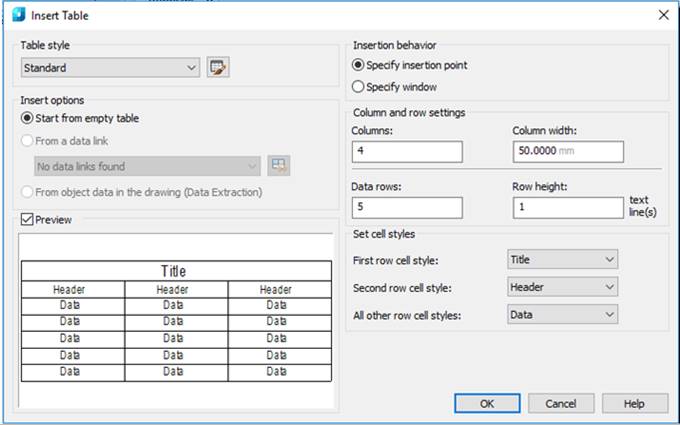Select Specify window radio button

click(359, 87)
